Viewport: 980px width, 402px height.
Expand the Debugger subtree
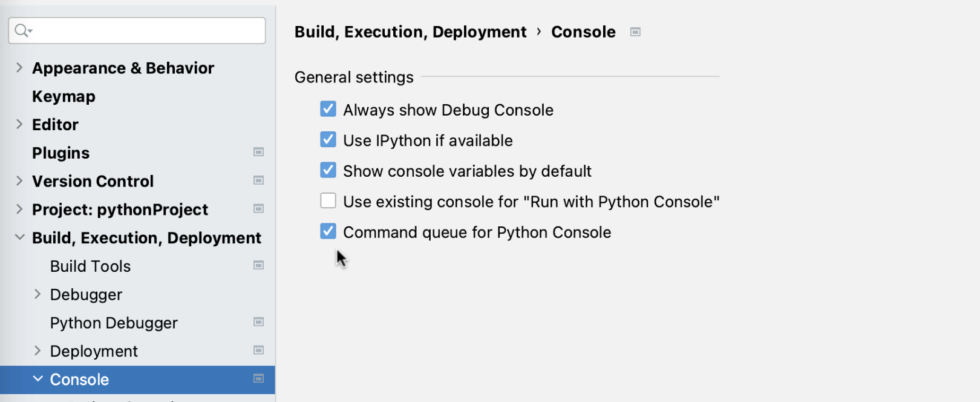[x=38, y=294]
